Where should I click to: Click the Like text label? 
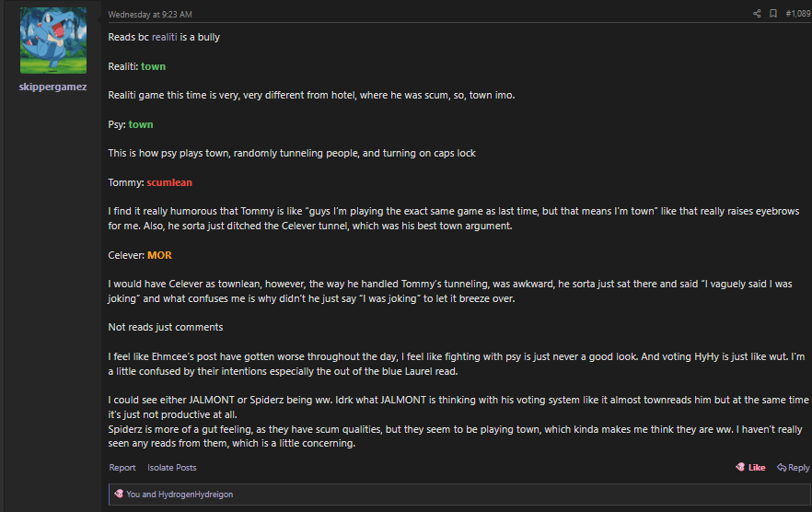[x=757, y=468]
